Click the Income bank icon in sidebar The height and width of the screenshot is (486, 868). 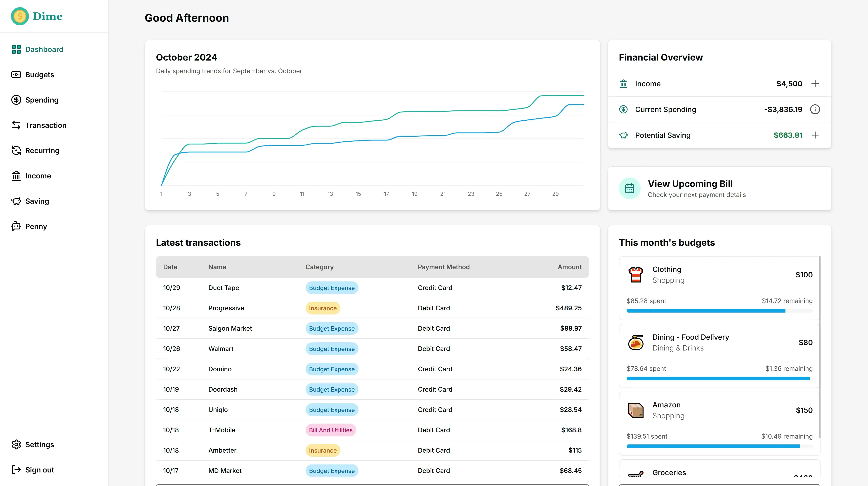click(x=16, y=176)
